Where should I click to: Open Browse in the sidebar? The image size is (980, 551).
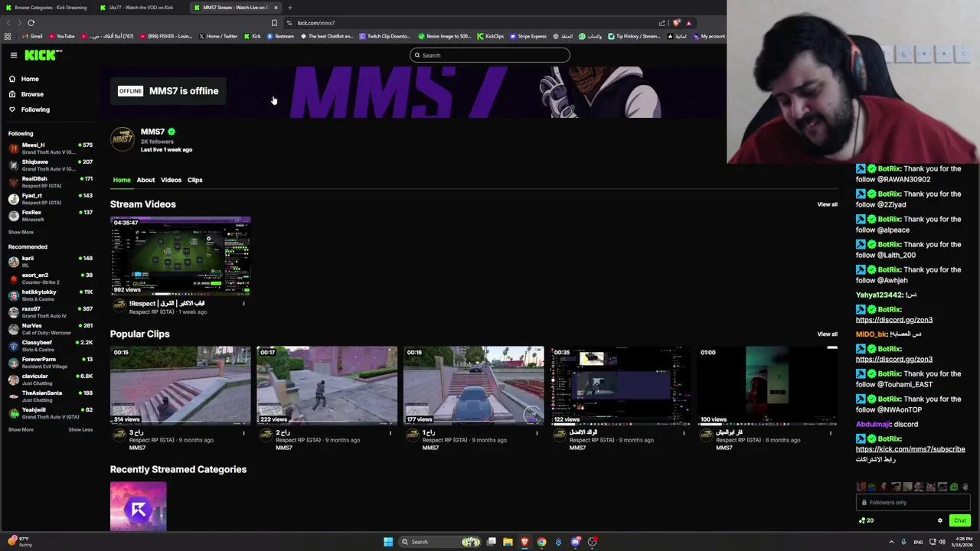tap(32, 94)
